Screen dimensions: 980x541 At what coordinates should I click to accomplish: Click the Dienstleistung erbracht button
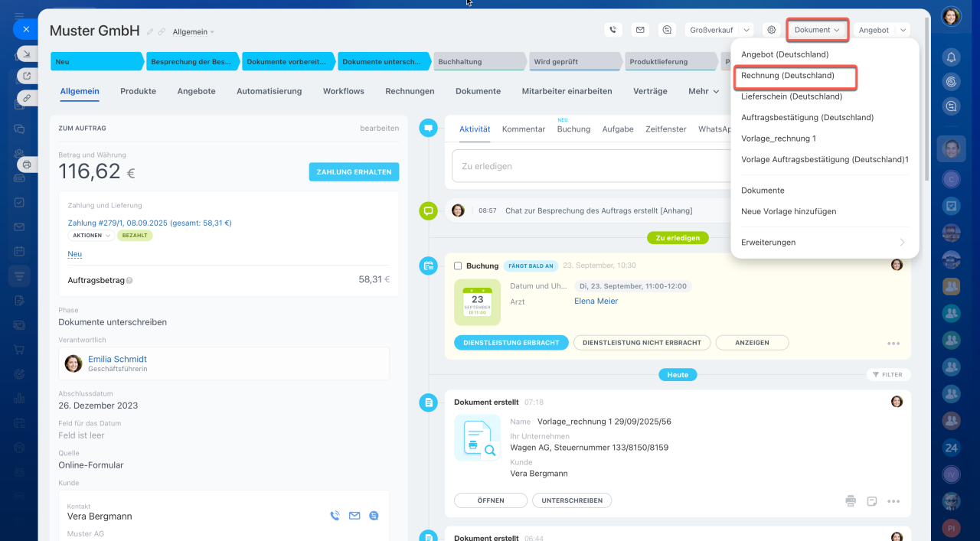511,343
